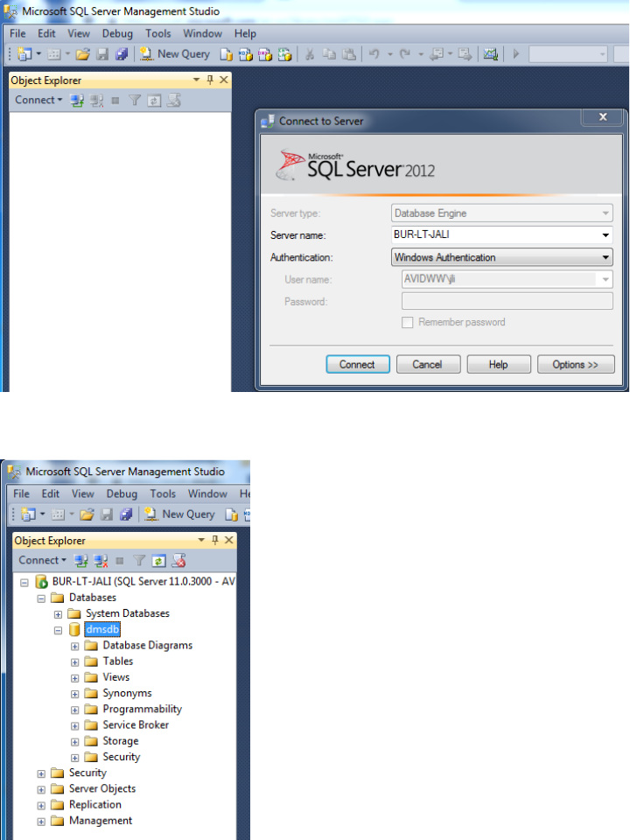The height and width of the screenshot is (840, 630).
Task: Click Database Engine Query icon in upper toolbar
Action: coord(226,54)
